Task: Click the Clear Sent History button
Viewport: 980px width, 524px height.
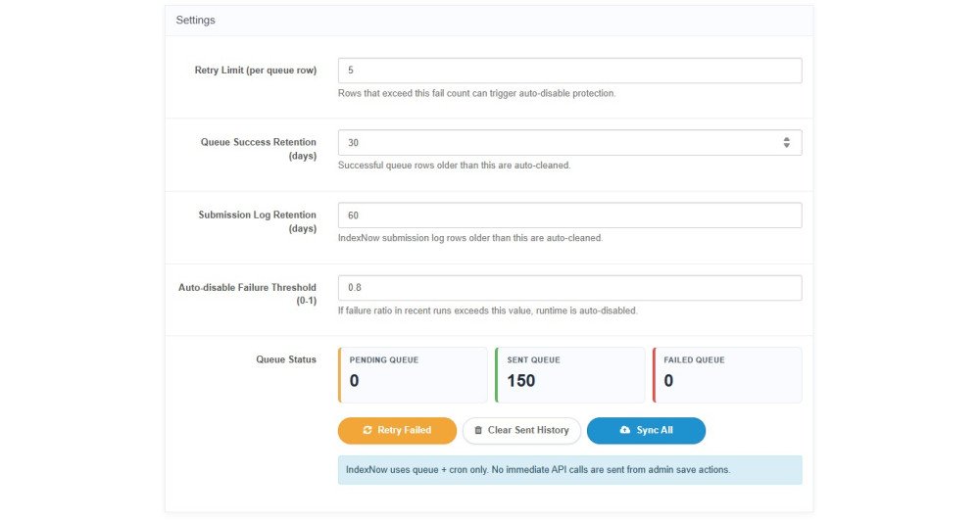Action: (521, 430)
